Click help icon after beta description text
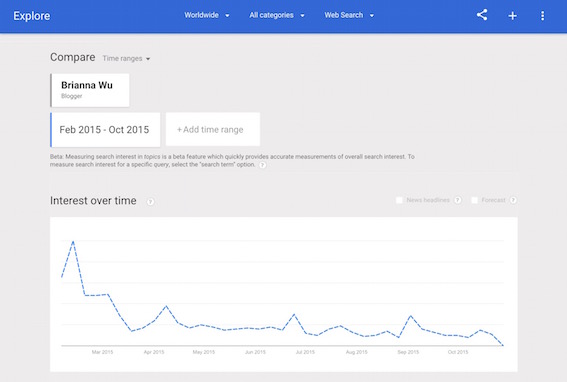This screenshot has height=382, width=567. [x=263, y=165]
